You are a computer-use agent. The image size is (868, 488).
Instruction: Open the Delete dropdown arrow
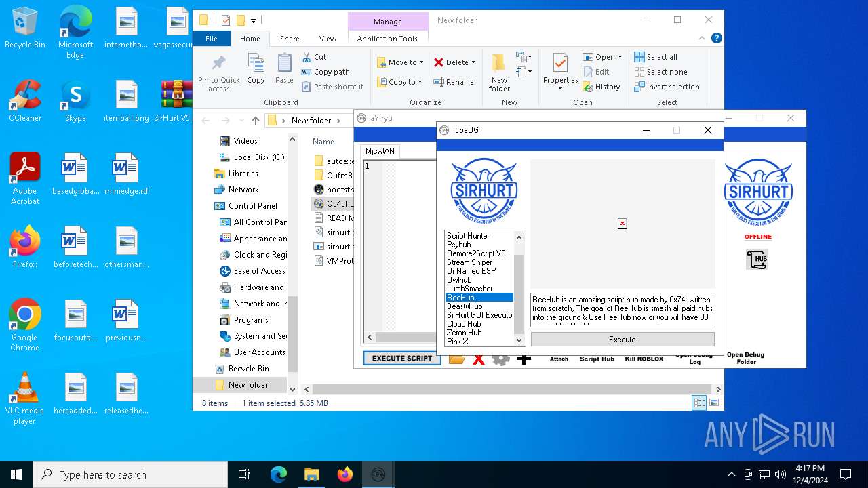click(x=473, y=62)
